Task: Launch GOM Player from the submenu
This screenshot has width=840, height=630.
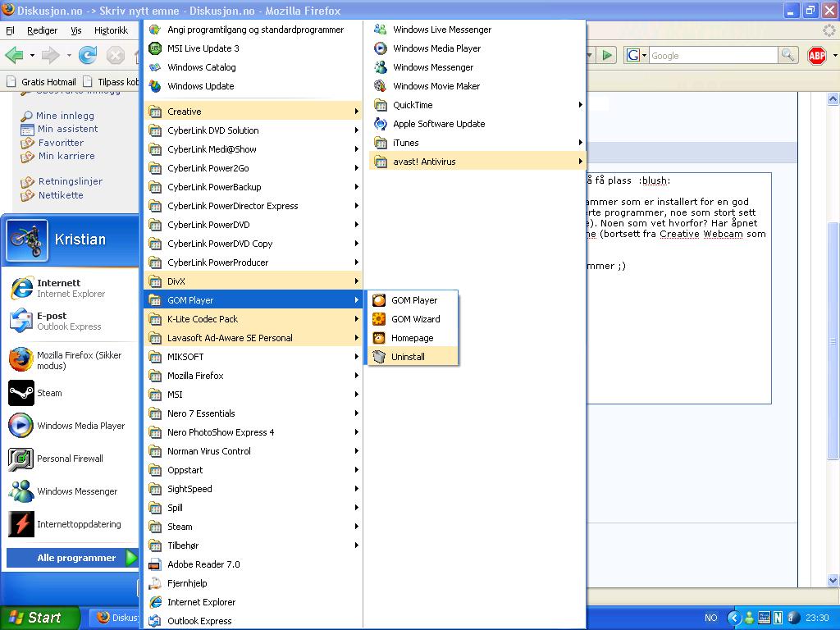Action: tap(413, 300)
